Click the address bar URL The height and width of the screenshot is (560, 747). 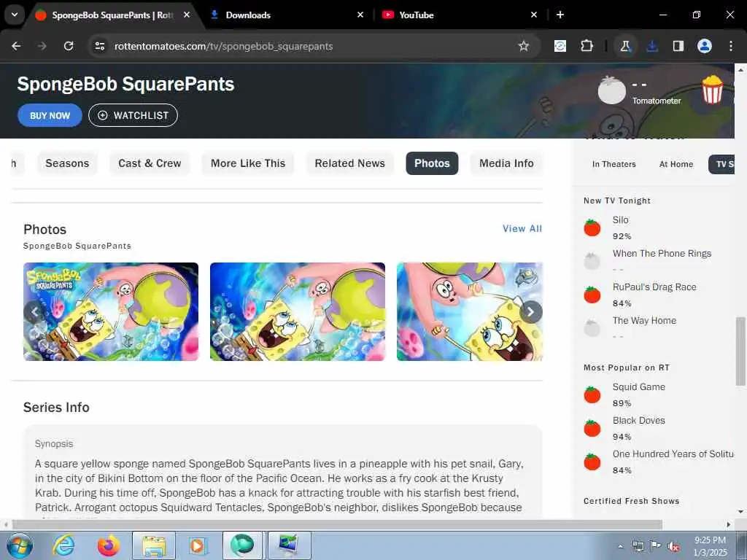click(x=223, y=46)
